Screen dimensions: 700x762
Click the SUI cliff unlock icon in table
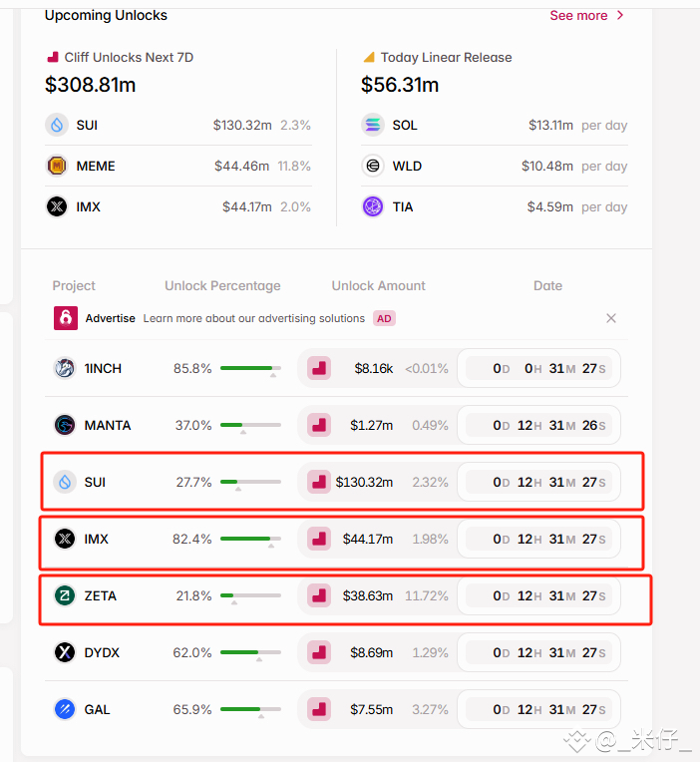[319, 482]
